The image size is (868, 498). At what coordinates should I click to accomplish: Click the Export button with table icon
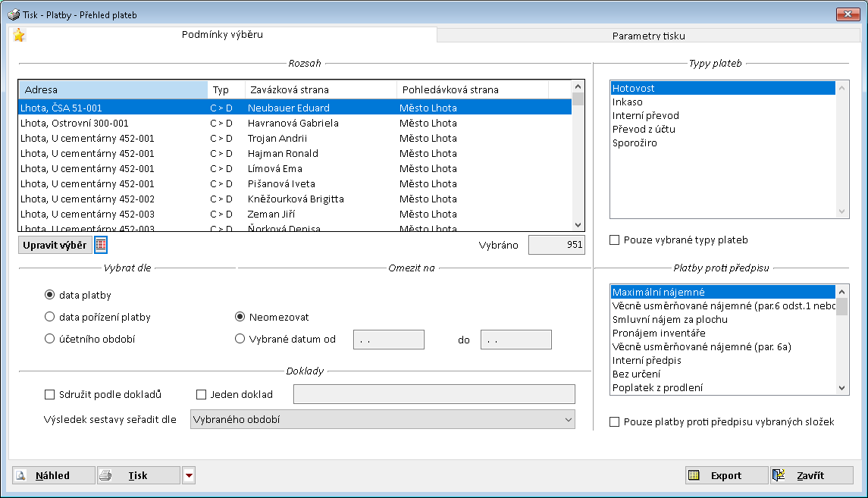pos(726,475)
